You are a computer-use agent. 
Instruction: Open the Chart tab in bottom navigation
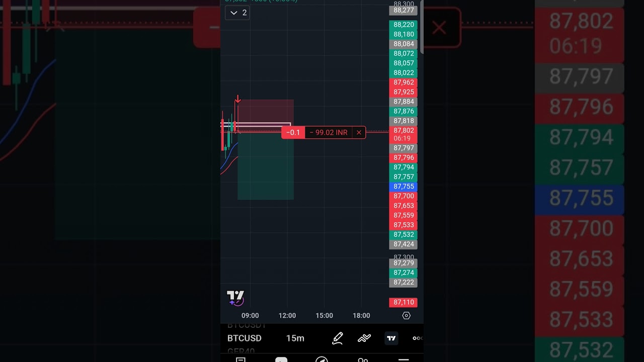click(x=281, y=360)
